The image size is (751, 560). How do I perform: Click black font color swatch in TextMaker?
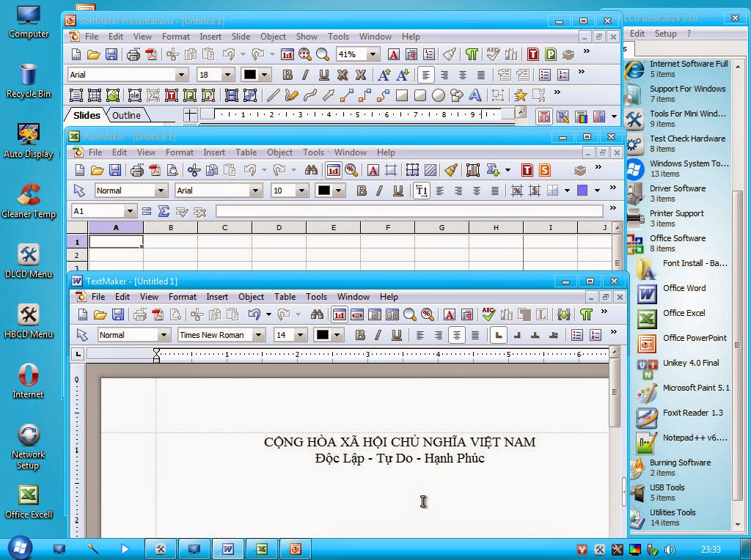(x=323, y=335)
